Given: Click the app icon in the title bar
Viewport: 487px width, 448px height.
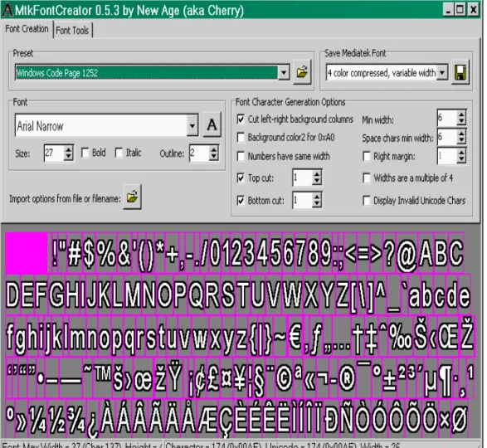Looking at the screenshot, I should pos(7,10).
